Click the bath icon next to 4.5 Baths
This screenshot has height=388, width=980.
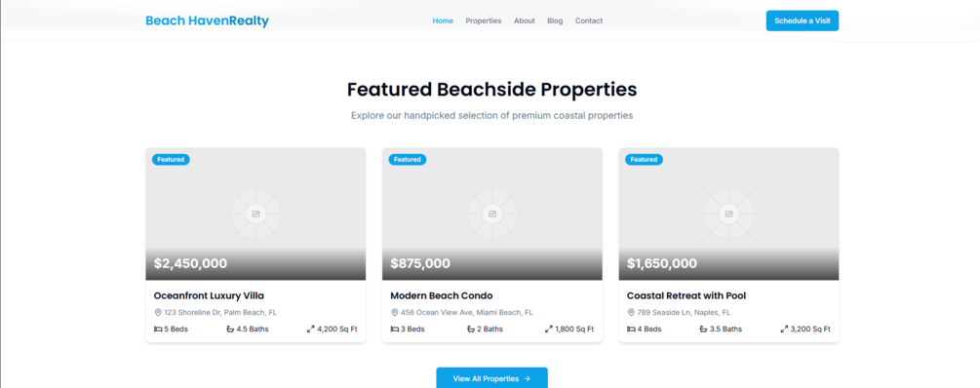[230, 329]
